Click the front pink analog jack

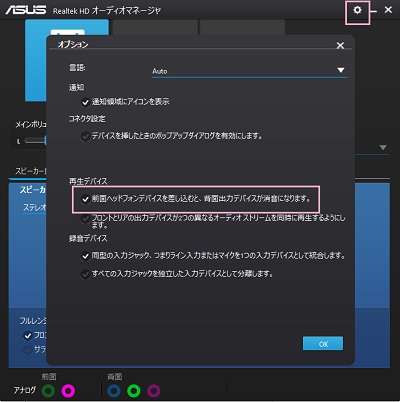coord(68,391)
